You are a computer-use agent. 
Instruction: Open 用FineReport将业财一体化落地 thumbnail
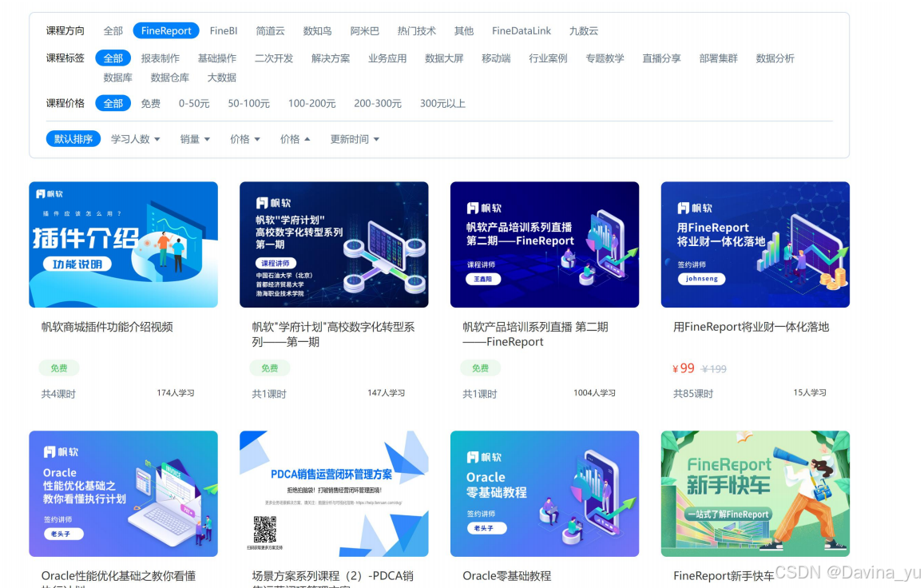[755, 244]
